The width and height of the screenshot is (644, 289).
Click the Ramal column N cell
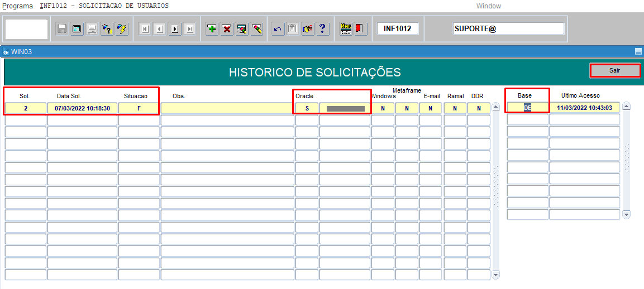coord(455,108)
